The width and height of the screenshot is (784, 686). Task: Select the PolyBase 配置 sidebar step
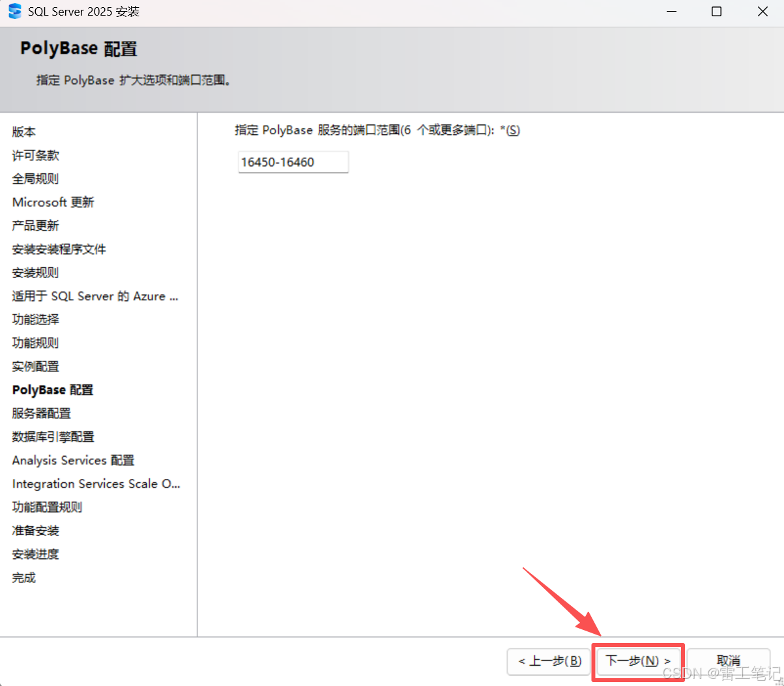pyautogui.click(x=53, y=390)
